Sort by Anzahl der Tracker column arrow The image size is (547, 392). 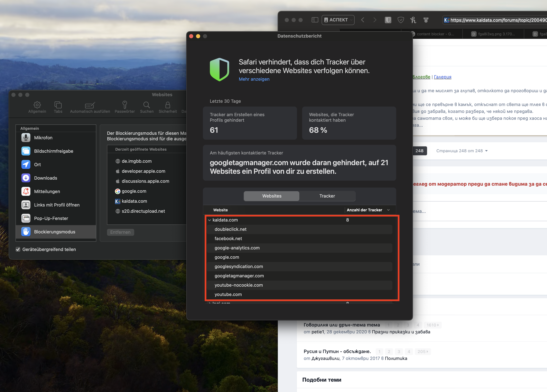coord(388,210)
